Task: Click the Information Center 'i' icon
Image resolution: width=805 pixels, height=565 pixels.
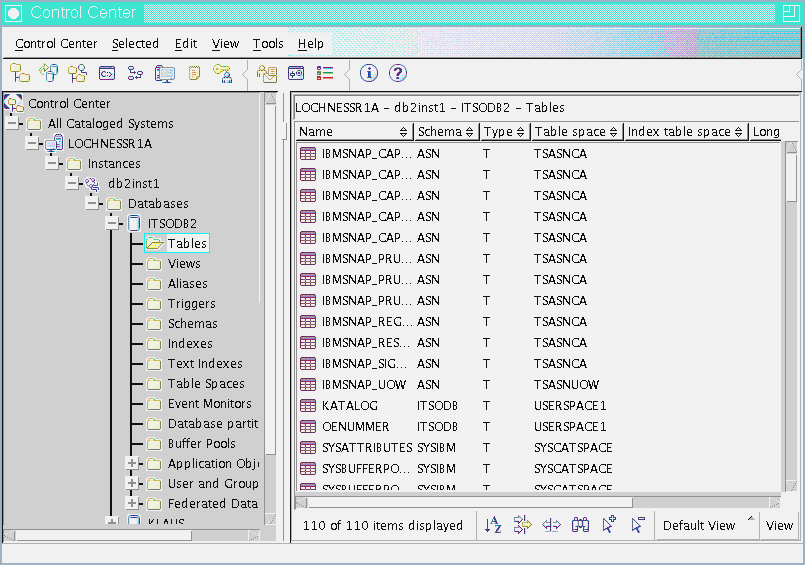Action: [x=369, y=73]
